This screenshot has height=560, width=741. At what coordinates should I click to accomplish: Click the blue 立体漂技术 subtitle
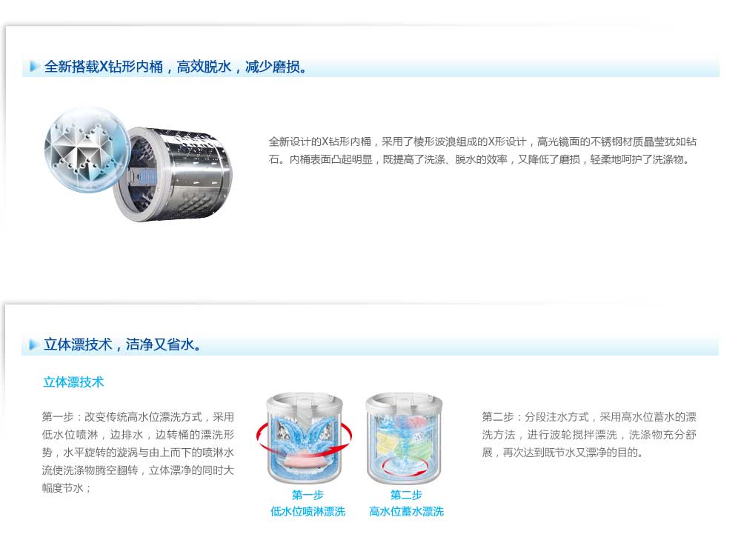pos(73,381)
